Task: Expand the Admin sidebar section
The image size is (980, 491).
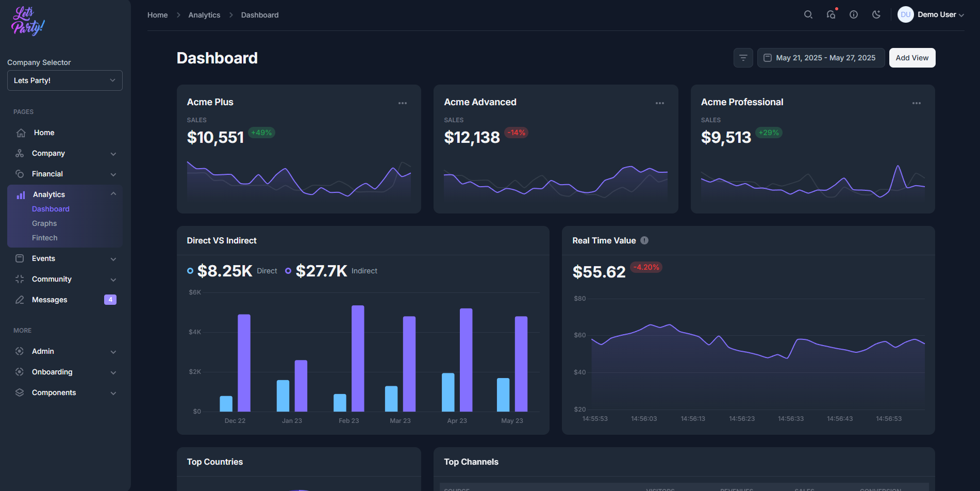Action: point(65,351)
